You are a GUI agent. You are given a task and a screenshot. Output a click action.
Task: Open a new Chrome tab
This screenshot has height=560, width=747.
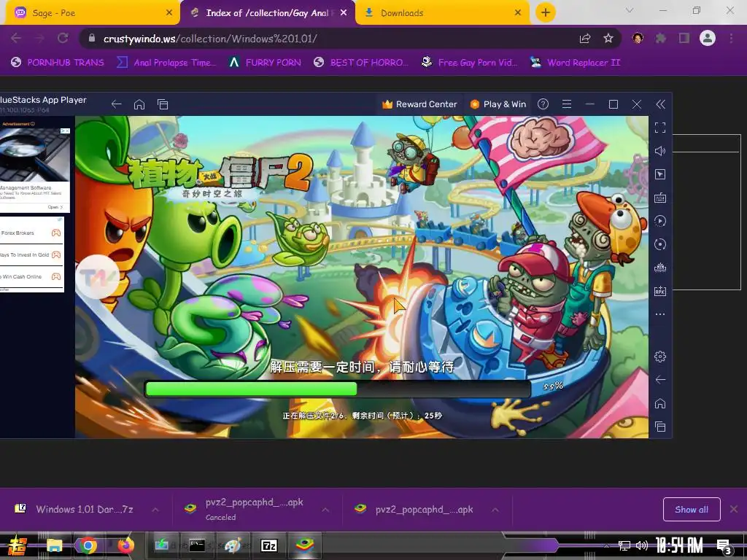tap(546, 12)
